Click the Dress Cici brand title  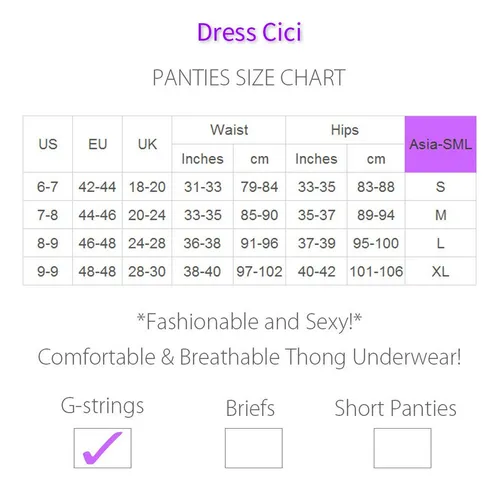pos(249,32)
